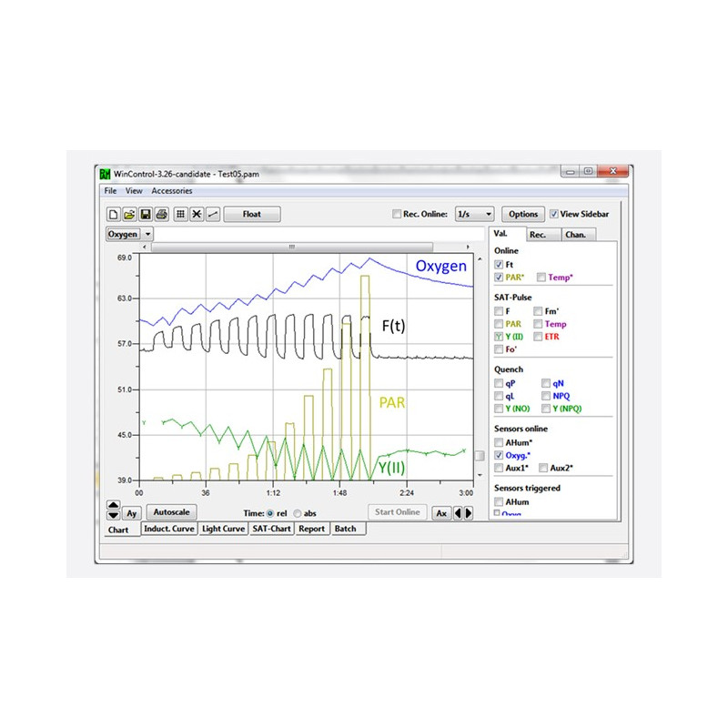Click the horizontal scrollbar above the chart
The height and width of the screenshot is (728, 728).
click(291, 246)
